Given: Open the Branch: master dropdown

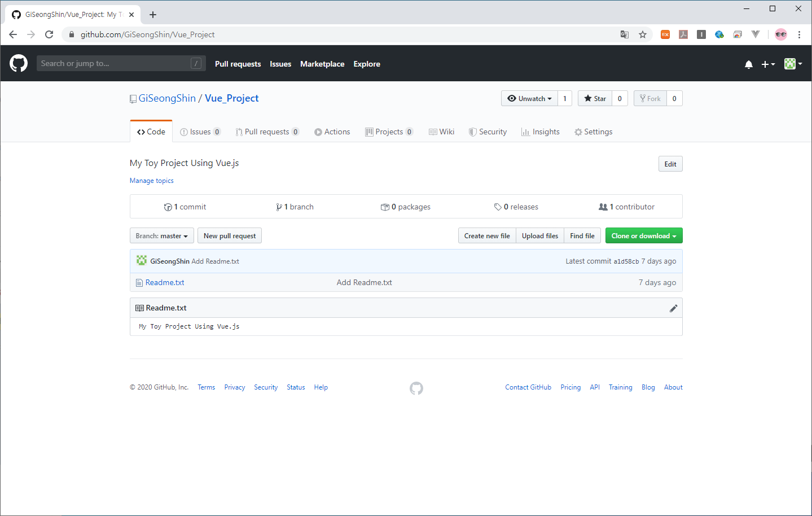Looking at the screenshot, I should coord(162,235).
